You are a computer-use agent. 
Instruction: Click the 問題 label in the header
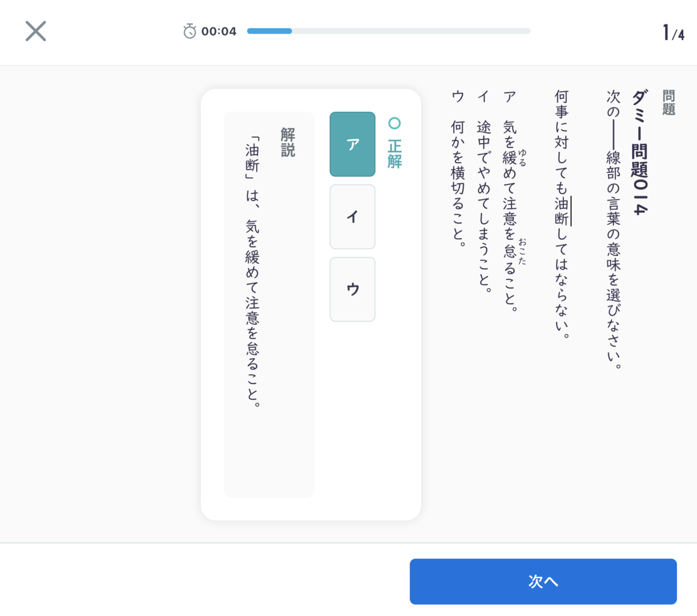669,102
